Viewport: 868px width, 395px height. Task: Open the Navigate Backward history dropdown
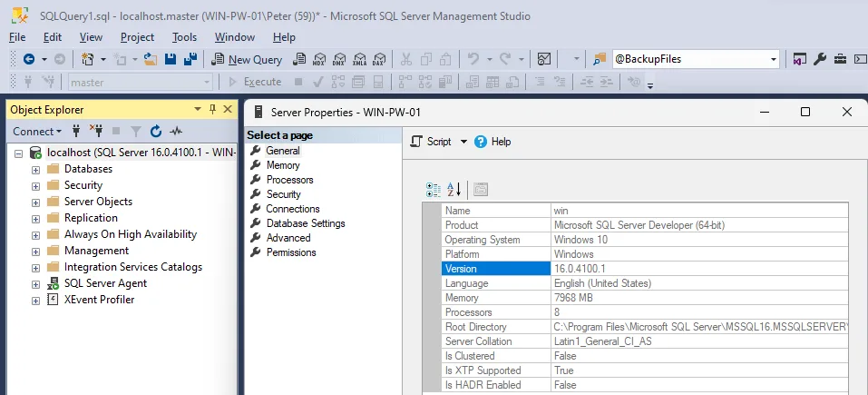click(44, 59)
